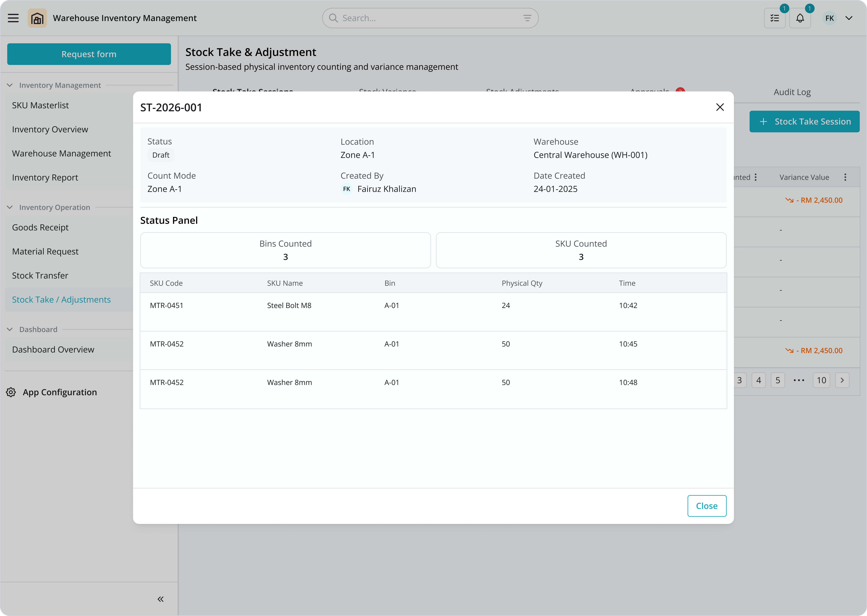Open the notifications bell
This screenshot has height=616, width=867.
(800, 18)
